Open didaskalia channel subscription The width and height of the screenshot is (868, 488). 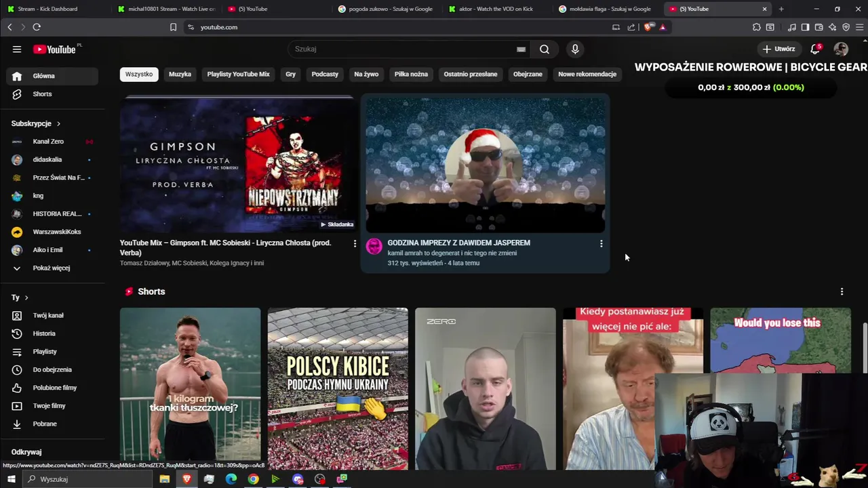click(x=52, y=159)
